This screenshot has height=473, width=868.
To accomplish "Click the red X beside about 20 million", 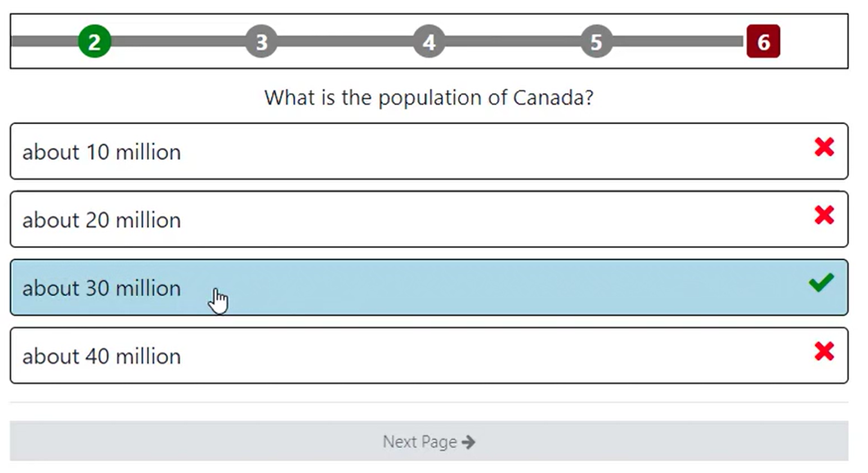I will coord(824,215).
